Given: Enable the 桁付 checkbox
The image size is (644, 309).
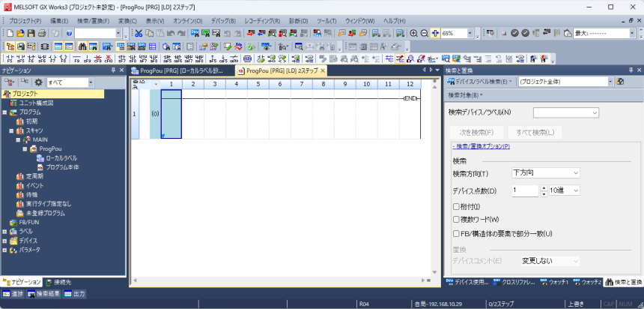Looking at the screenshot, I should [457, 206].
